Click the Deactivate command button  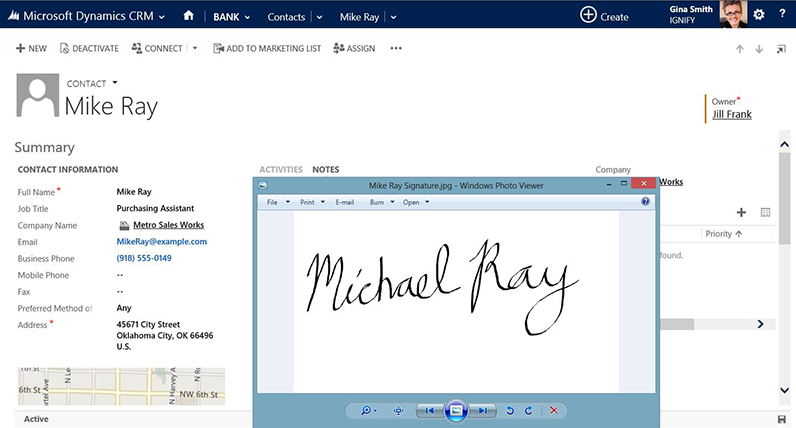pos(90,48)
